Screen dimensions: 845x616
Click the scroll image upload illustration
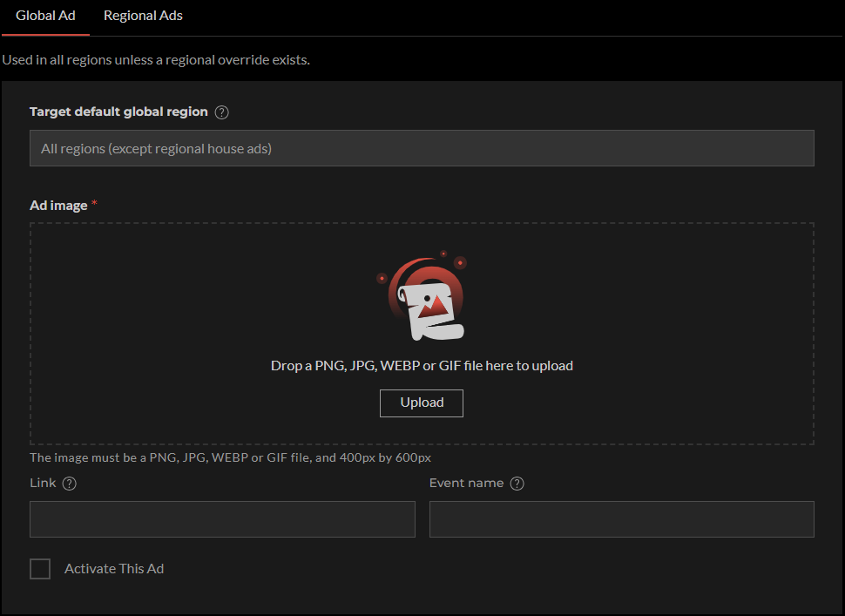coord(422,296)
